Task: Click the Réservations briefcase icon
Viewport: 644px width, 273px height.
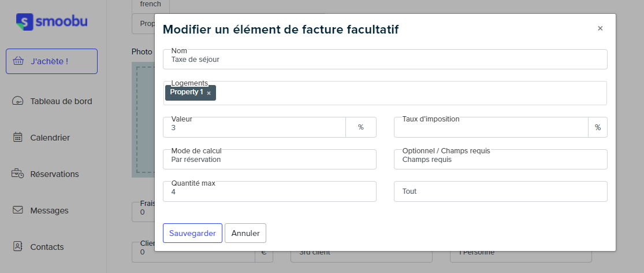Action: 18,174
